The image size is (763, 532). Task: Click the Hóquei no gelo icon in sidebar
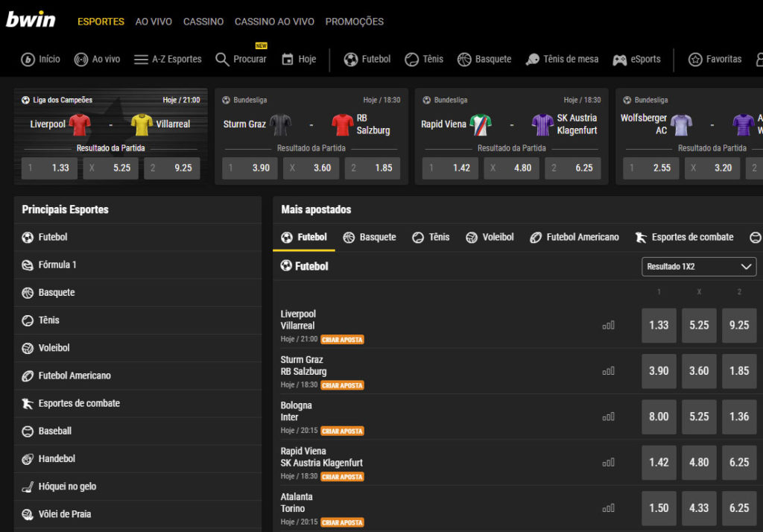[x=28, y=487]
